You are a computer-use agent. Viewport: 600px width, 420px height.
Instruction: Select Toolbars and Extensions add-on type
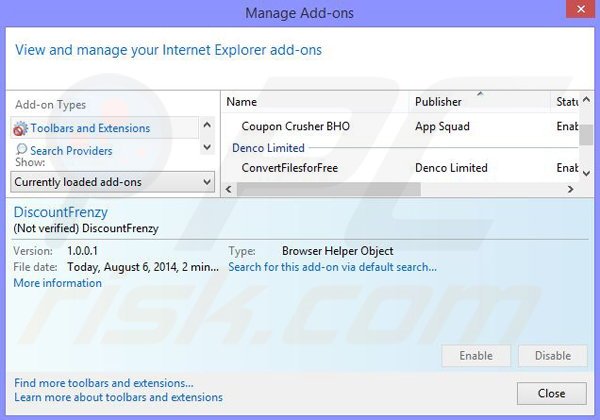105,128
